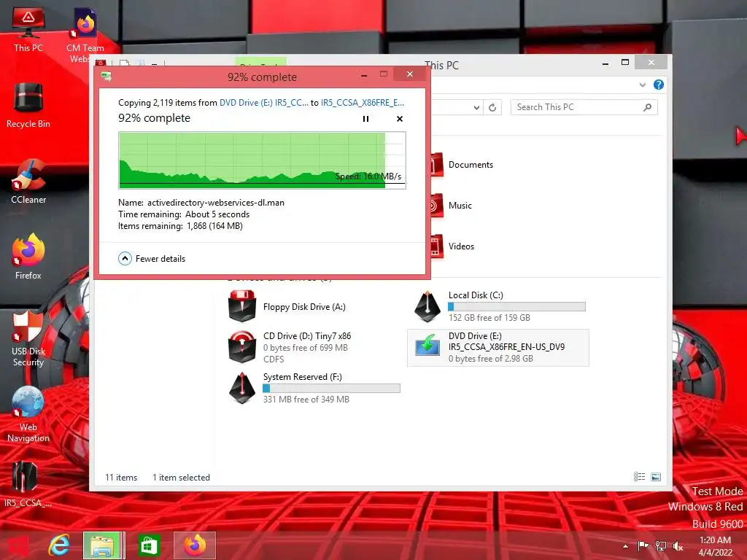Screen dimensions: 747x560
Task: Click the copy speed progress graph
Action: tap(262, 160)
